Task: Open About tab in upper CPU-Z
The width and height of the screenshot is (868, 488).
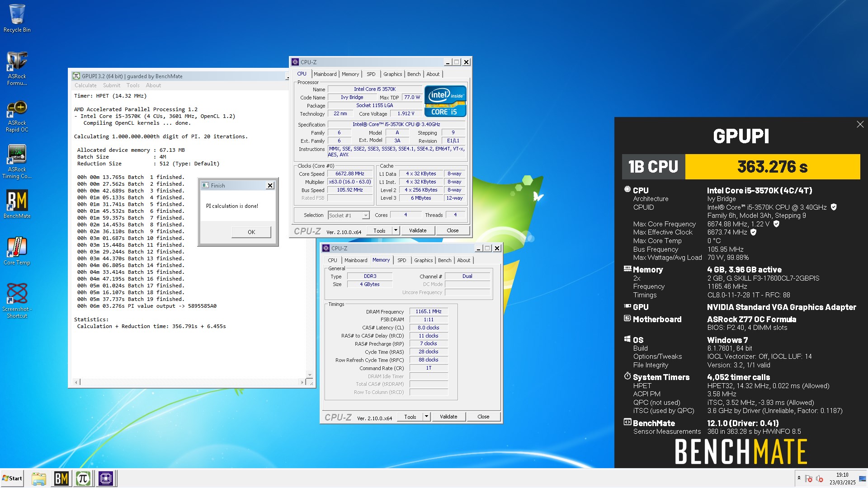Action: [433, 74]
